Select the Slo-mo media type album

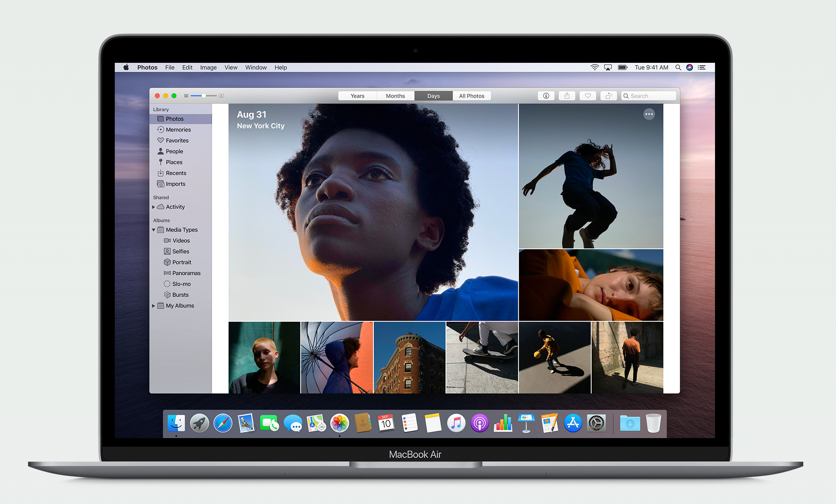181,284
